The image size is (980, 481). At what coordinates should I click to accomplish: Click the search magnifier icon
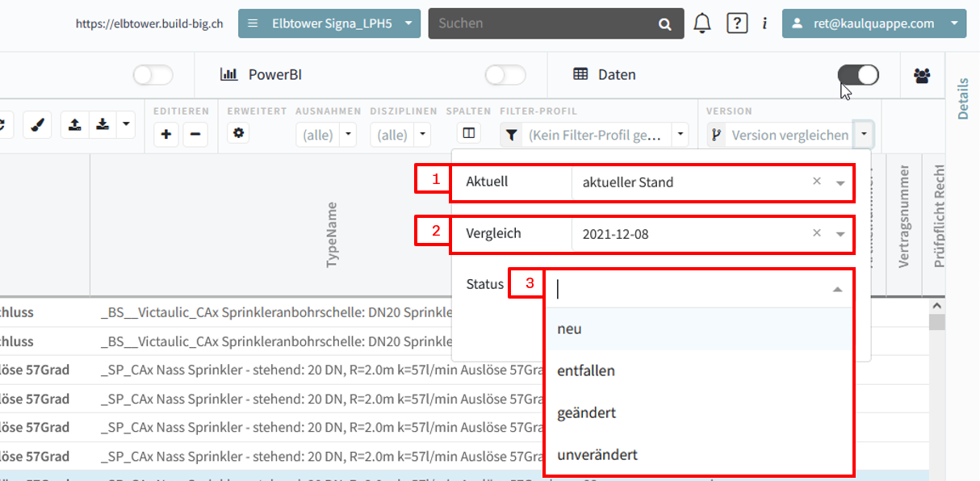[x=665, y=24]
